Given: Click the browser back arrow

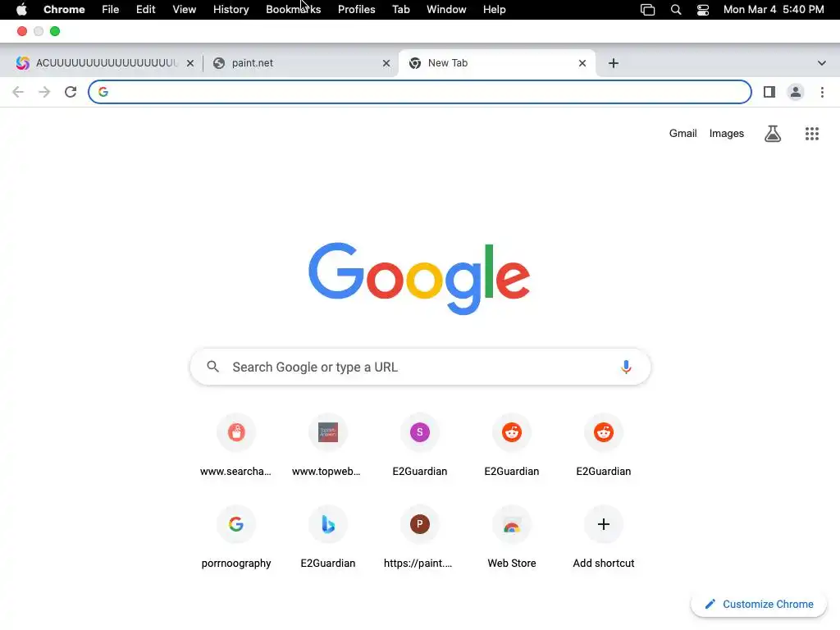Looking at the screenshot, I should [18, 92].
